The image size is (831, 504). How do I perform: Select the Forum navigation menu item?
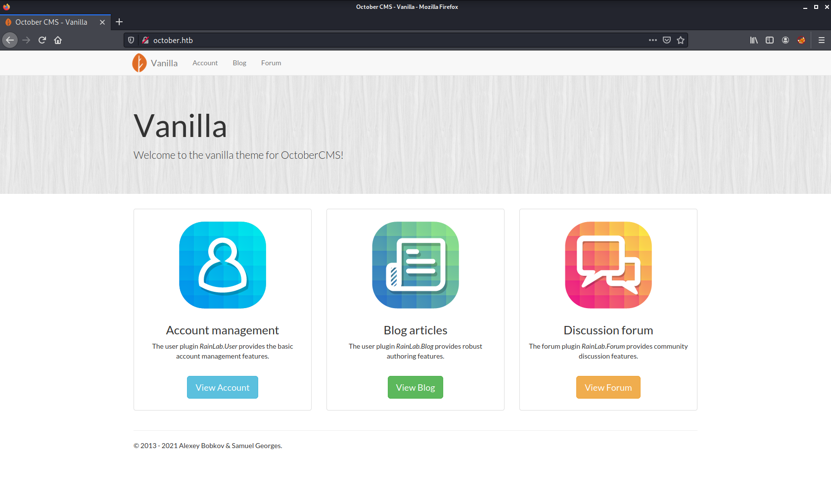coord(271,63)
